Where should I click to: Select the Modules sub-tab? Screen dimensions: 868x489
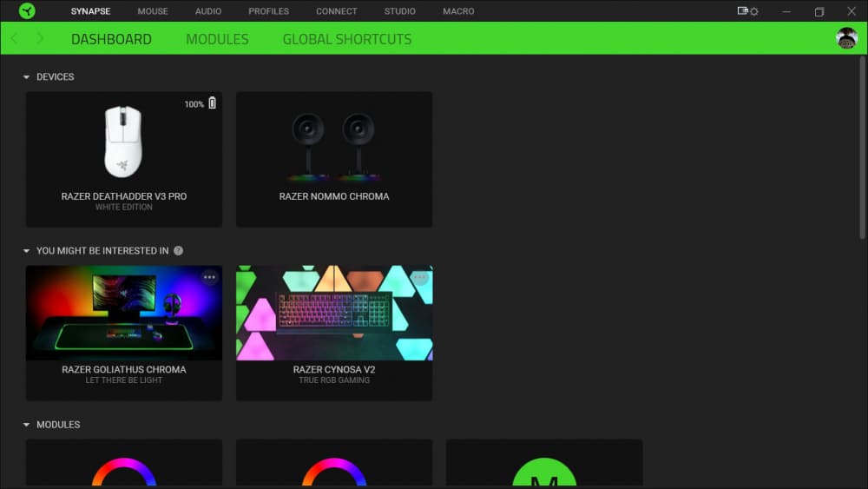(217, 39)
